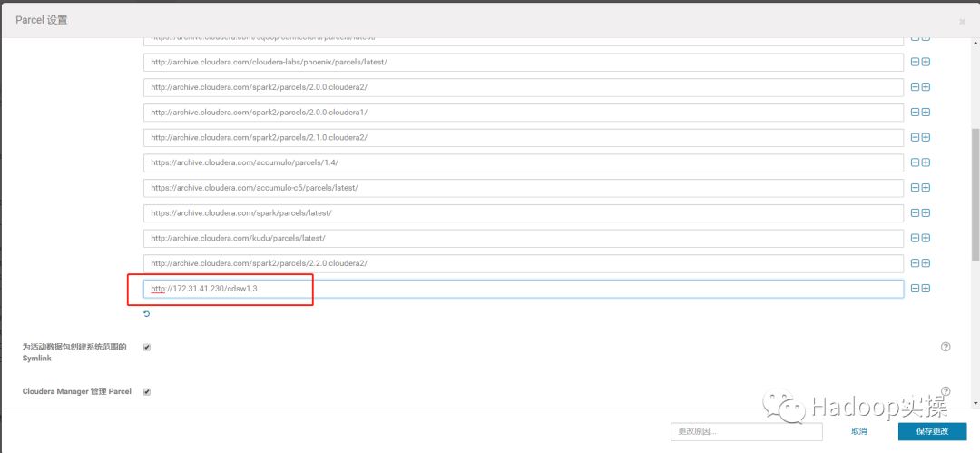Click the 取消 link
Screen dimensions: 980x453
coord(858,432)
